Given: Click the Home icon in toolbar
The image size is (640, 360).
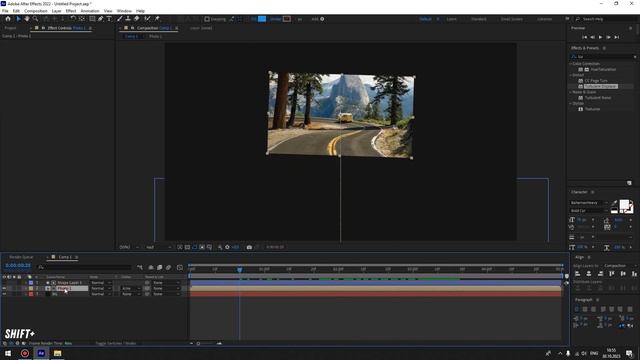Looking at the screenshot, I should coord(8,19).
